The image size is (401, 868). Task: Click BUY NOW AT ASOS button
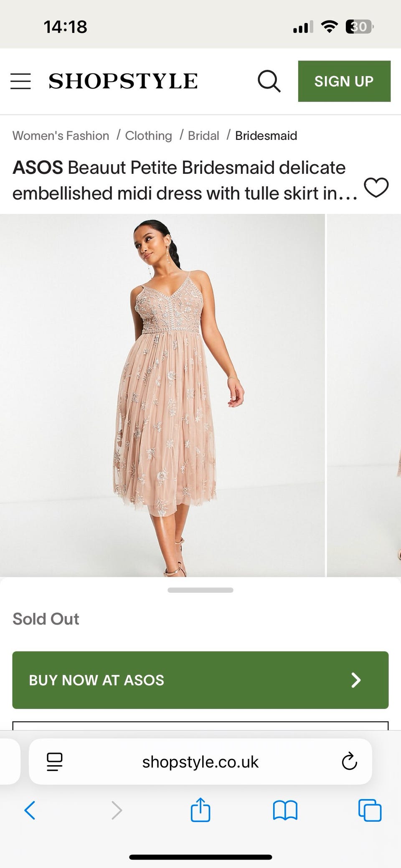200,680
